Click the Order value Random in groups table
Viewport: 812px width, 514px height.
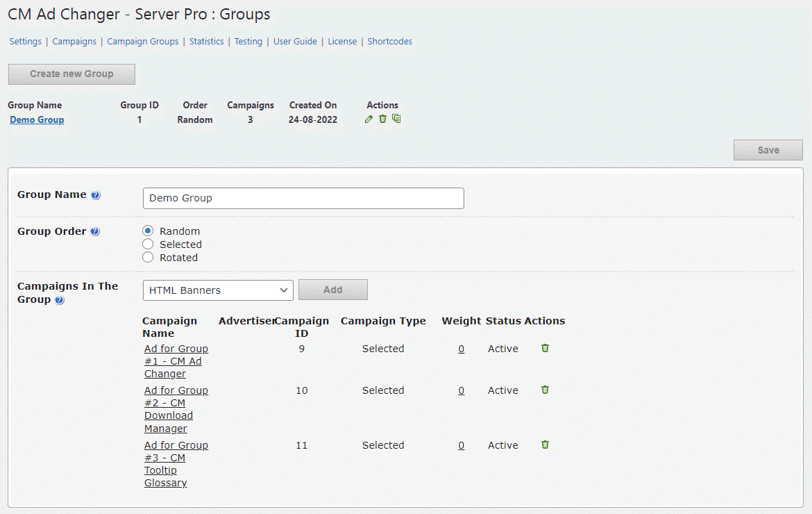click(195, 119)
